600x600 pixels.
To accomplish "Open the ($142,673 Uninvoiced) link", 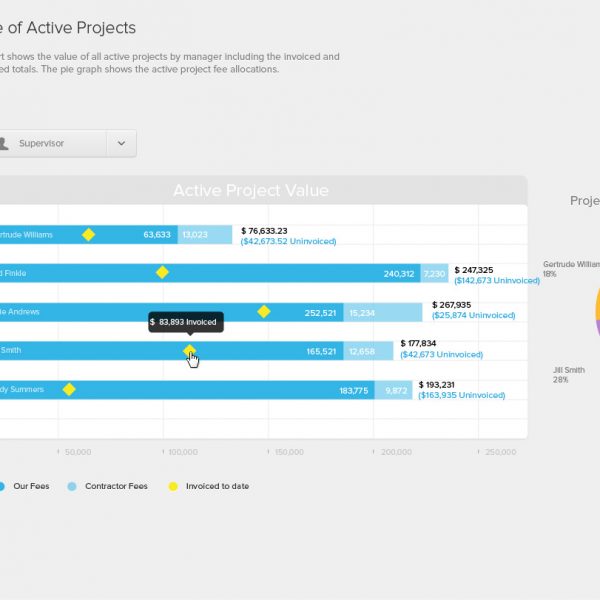I will click(x=496, y=281).
